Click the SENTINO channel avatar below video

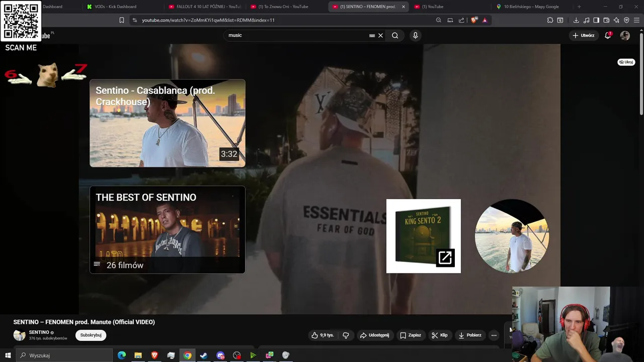(x=19, y=335)
